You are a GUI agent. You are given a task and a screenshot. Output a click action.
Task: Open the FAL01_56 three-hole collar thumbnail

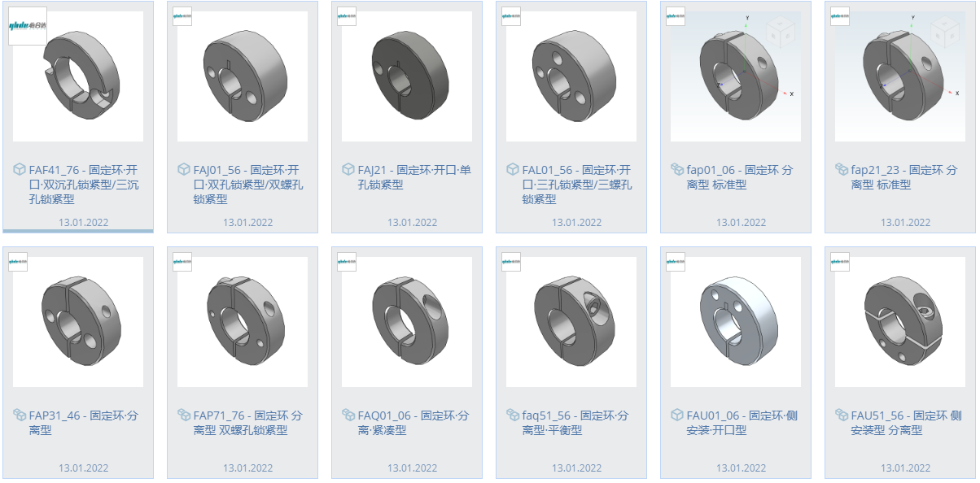[571, 76]
